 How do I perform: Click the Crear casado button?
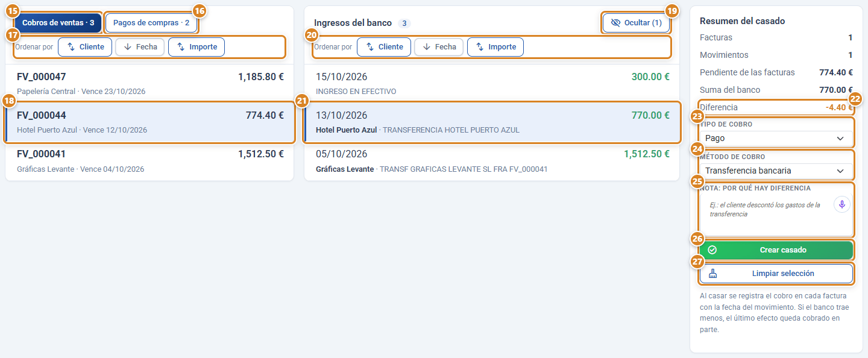pyautogui.click(x=776, y=250)
